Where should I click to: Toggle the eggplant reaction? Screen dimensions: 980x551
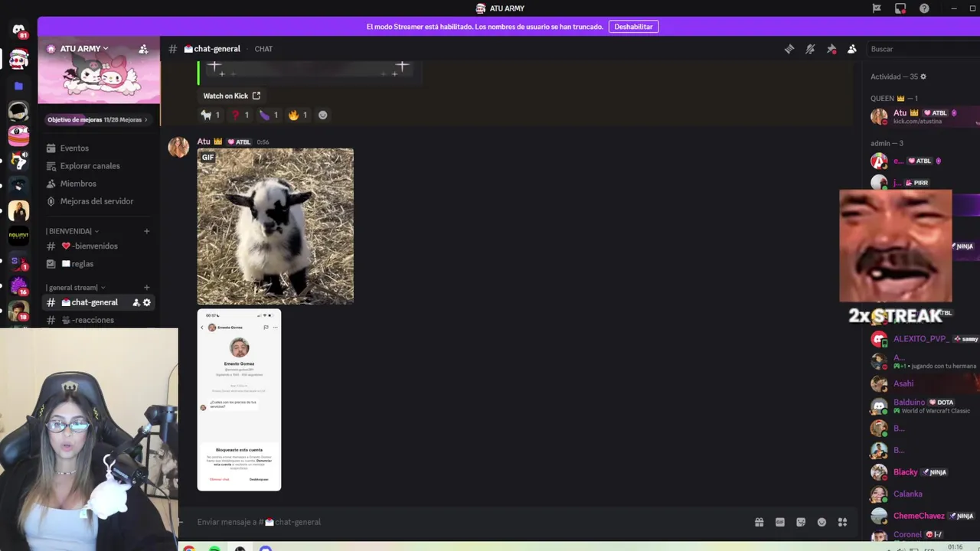pyautogui.click(x=269, y=115)
